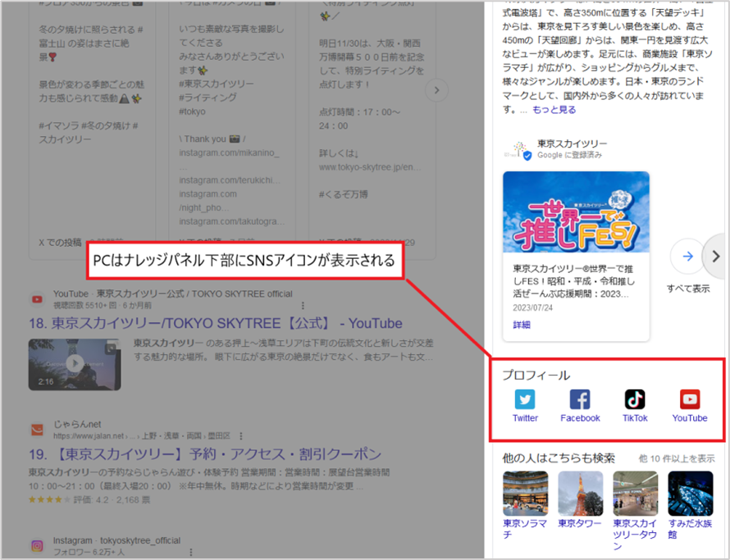Play the 2:16 YouTube video thumbnail
Viewport: 730px width, 560px height.
coord(75,364)
